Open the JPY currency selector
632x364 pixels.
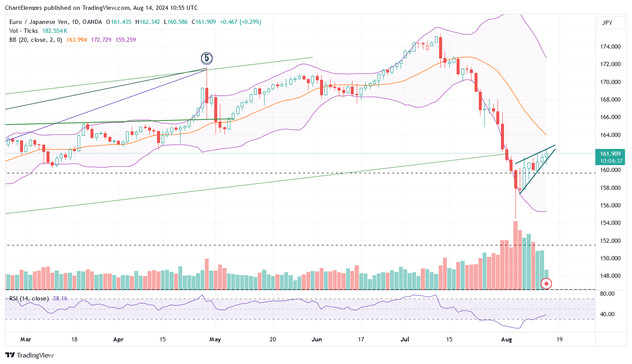(x=607, y=23)
